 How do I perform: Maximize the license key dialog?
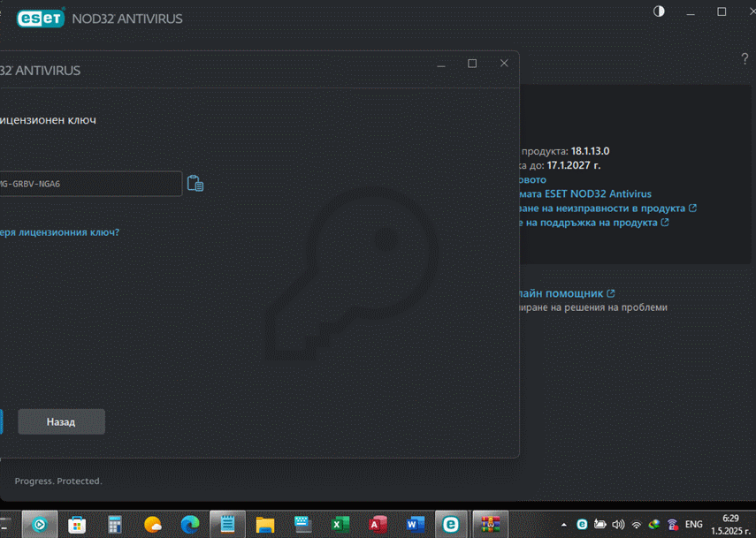[472, 63]
